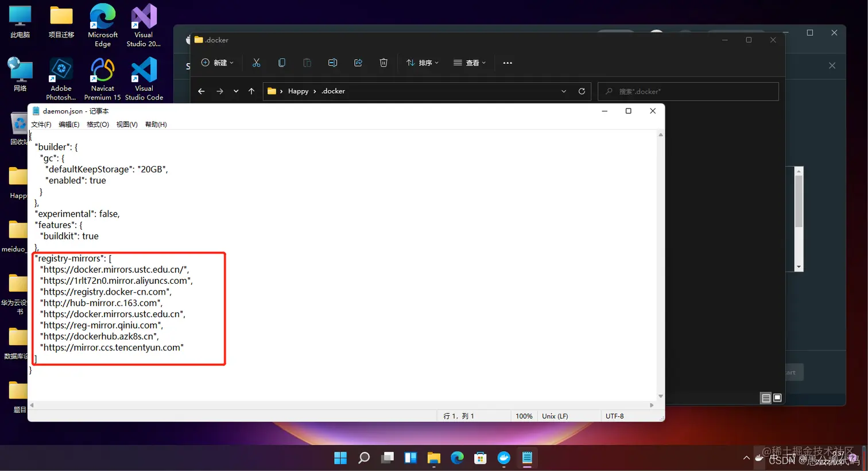Show hidden system tray icons
Image resolution: width=868 pixels, height=471 pixels.
coord(746,458)
